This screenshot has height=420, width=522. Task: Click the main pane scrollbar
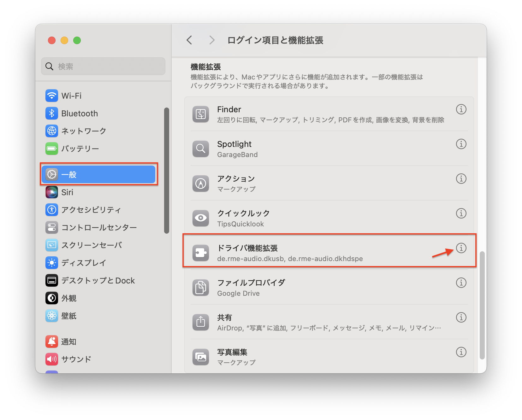pyautogui.click(x=482, y=305)
